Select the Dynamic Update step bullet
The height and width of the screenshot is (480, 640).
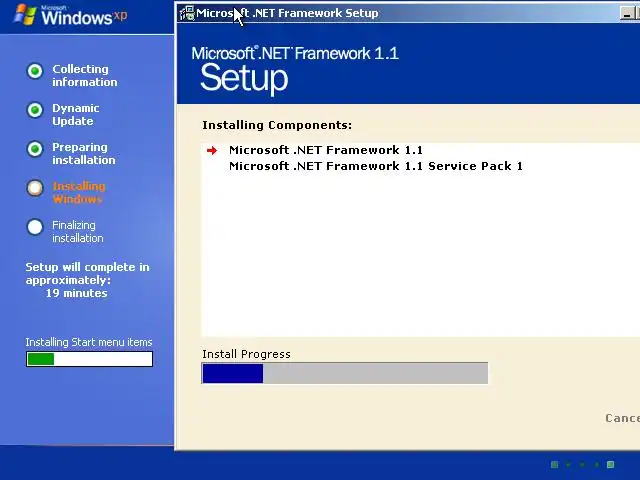tap(35, 110)
